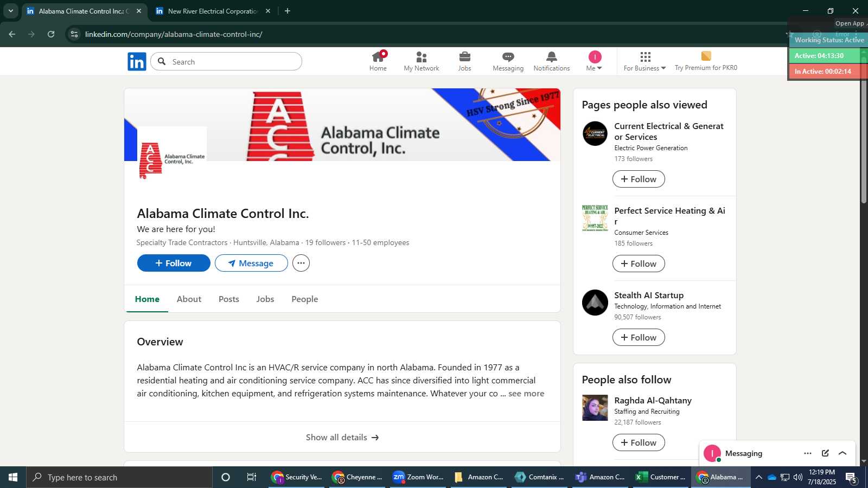Open a new browser tab

click(288, 11)
